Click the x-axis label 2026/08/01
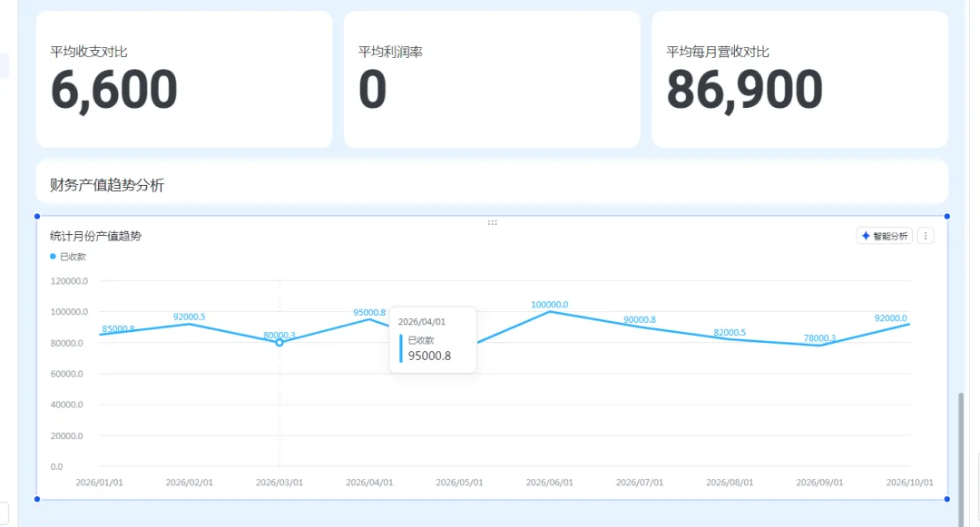Screen dimensions: 980x527 point(730,483)
